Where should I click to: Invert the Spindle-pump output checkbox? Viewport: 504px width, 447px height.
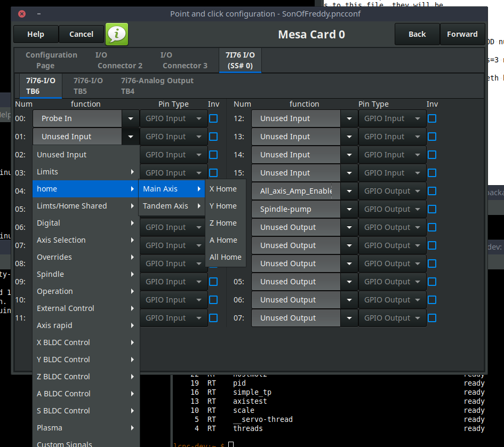tap(432, 209)
